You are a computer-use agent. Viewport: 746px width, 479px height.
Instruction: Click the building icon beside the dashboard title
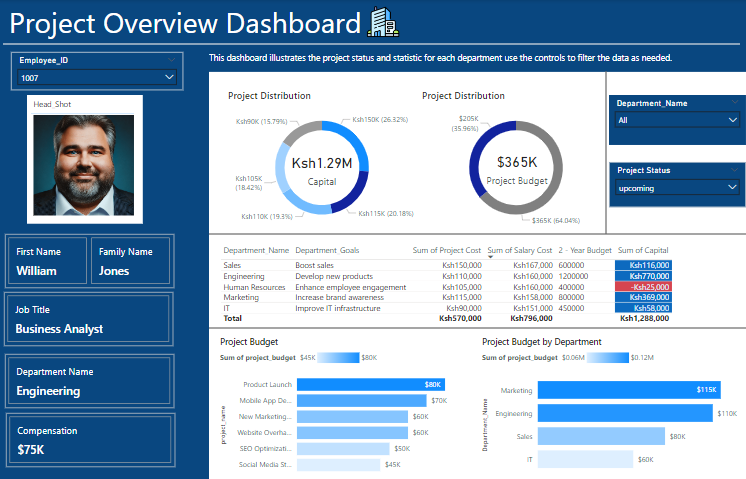pyautogui.click(x=383, y=22)
